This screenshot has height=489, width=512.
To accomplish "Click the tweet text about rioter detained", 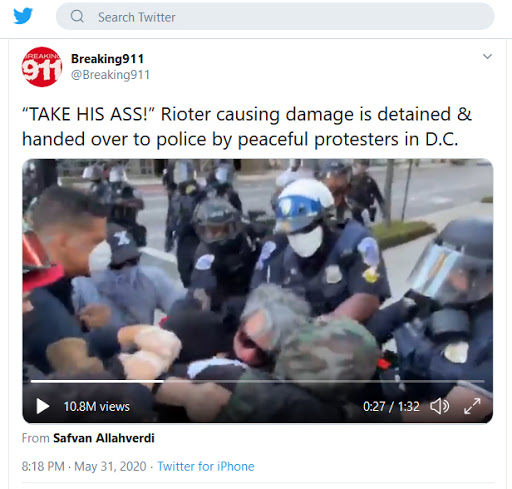I will (247, 127).
